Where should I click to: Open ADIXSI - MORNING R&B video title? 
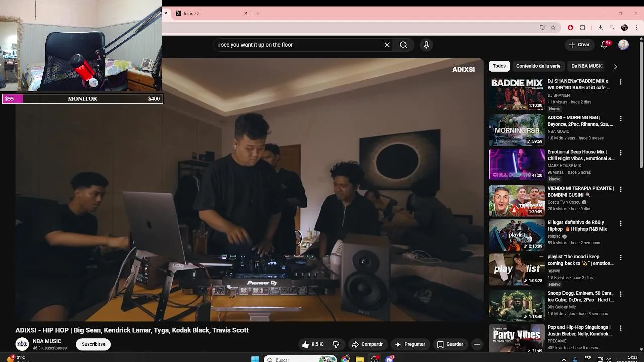[x=581, y=121]
